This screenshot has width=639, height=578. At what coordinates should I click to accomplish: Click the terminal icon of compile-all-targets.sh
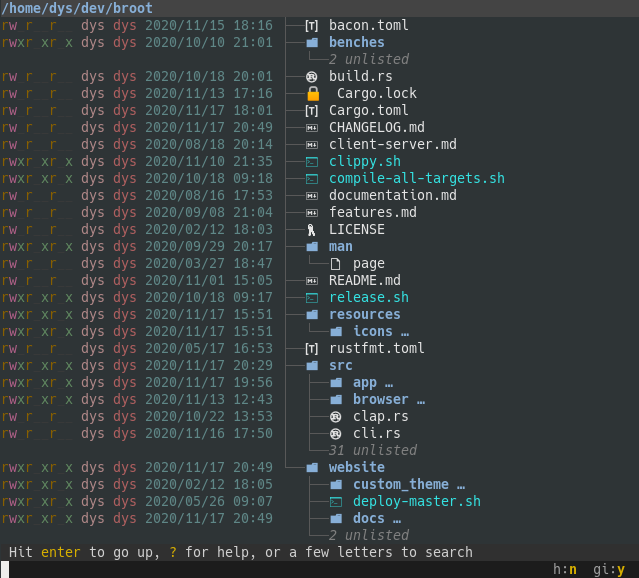312,179
